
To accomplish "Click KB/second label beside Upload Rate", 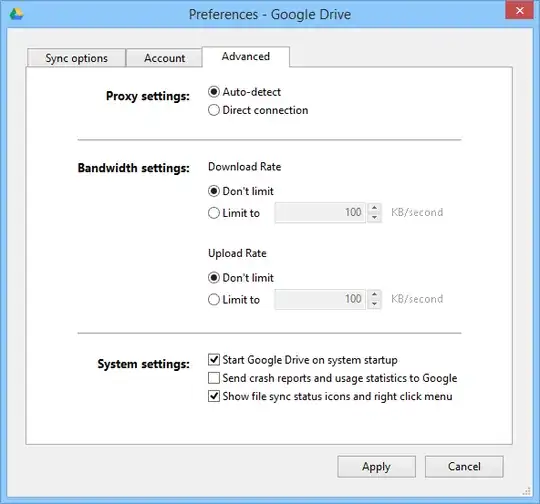I will coord(417,299).
